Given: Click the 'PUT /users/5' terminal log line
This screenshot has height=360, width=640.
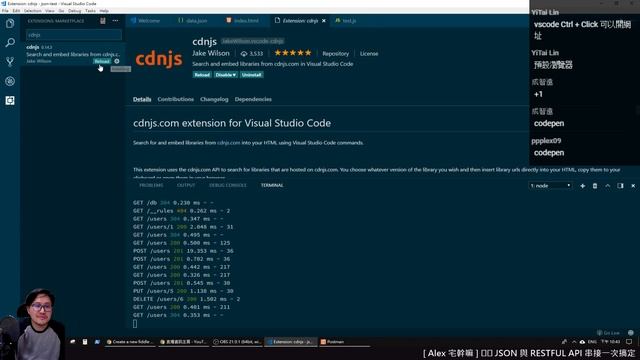Looking at the screenshot, I should 183,291.
